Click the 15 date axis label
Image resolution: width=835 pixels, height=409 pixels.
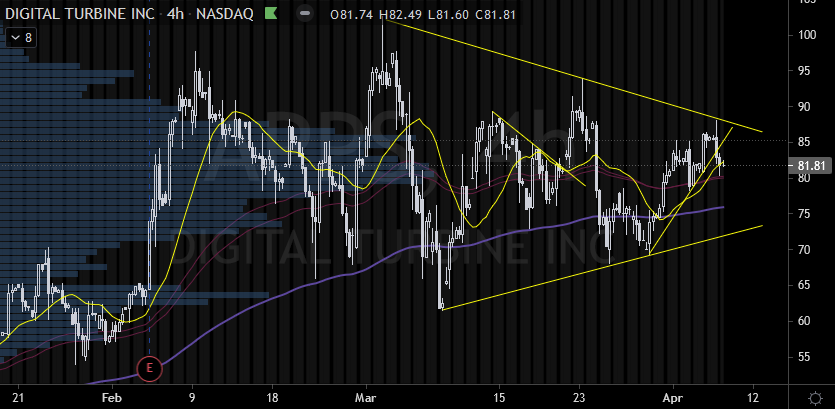[x=499, y=398]
